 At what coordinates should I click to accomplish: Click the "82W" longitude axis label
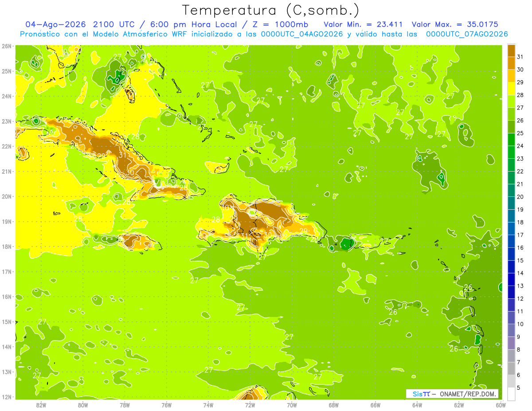(x=41, y=405)
